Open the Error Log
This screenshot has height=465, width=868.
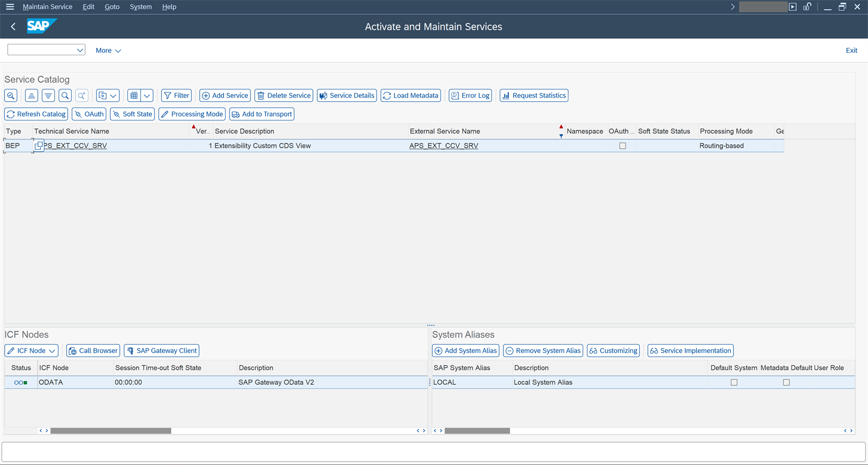[x=470, y=95]
